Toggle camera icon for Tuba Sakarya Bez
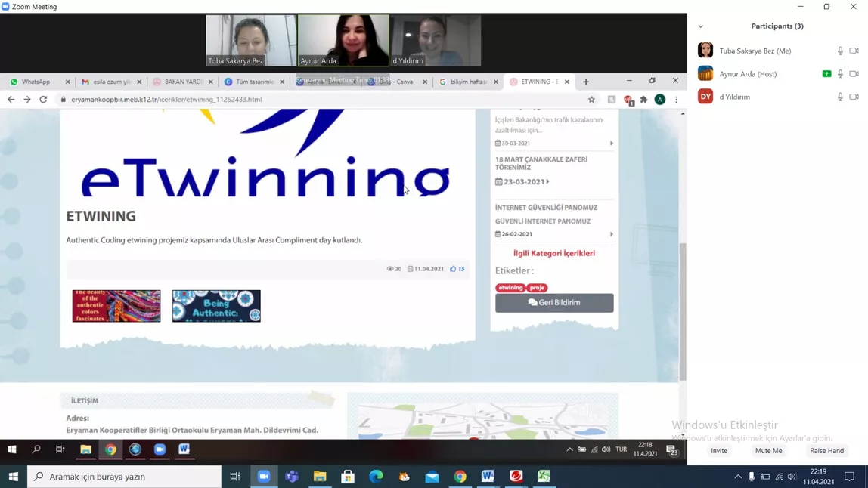 coord(854,51)
